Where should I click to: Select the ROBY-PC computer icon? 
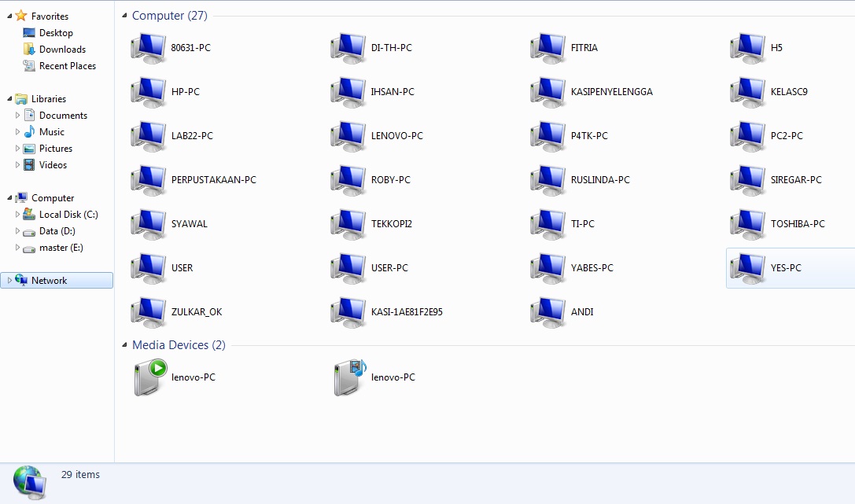tap(348, 180)
